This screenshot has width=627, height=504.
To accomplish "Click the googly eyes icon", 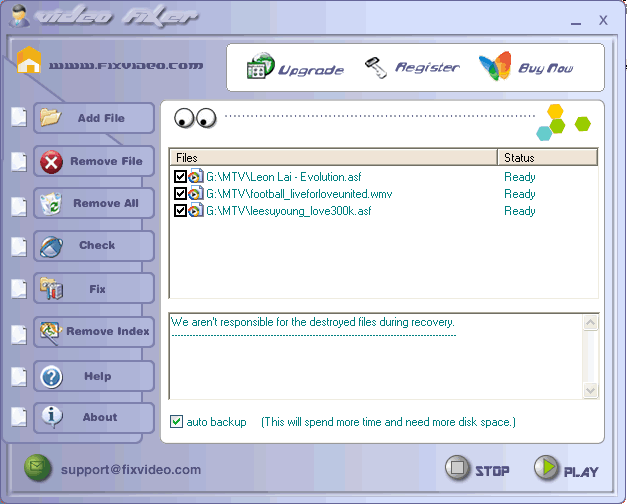I will click(195, 118).
